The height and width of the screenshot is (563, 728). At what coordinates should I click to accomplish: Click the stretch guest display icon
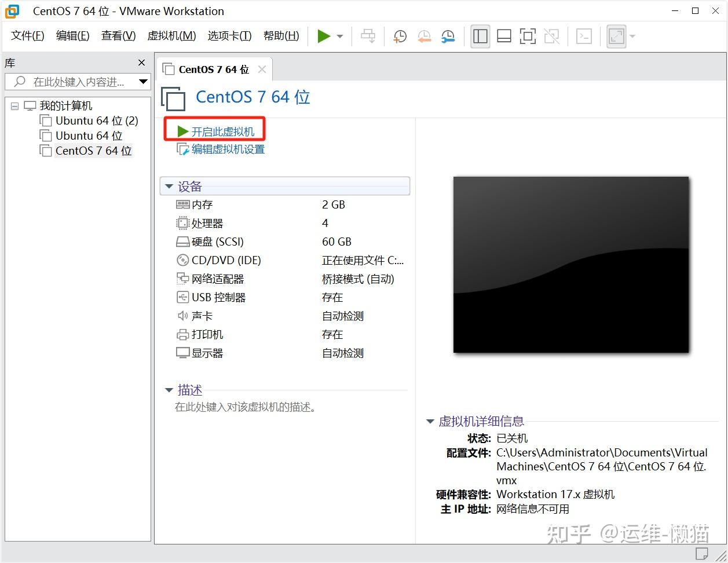tap(616, 36)
